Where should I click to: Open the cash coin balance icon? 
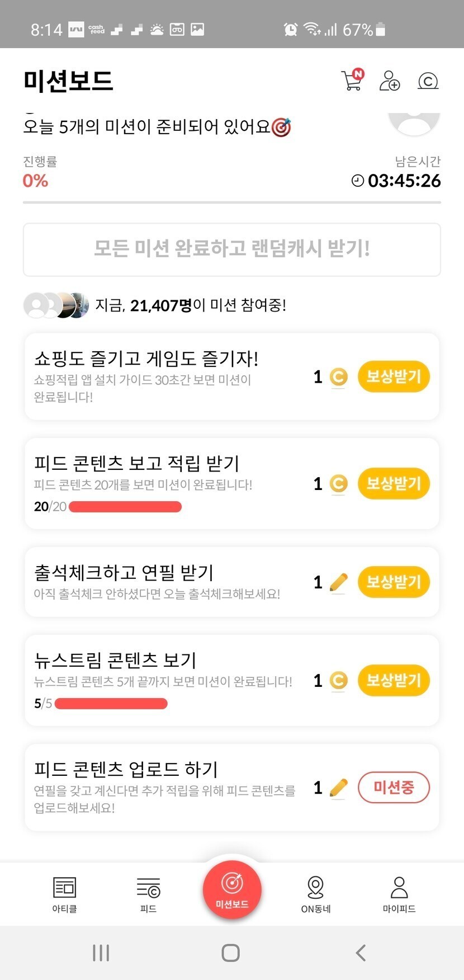pos(428,81)
